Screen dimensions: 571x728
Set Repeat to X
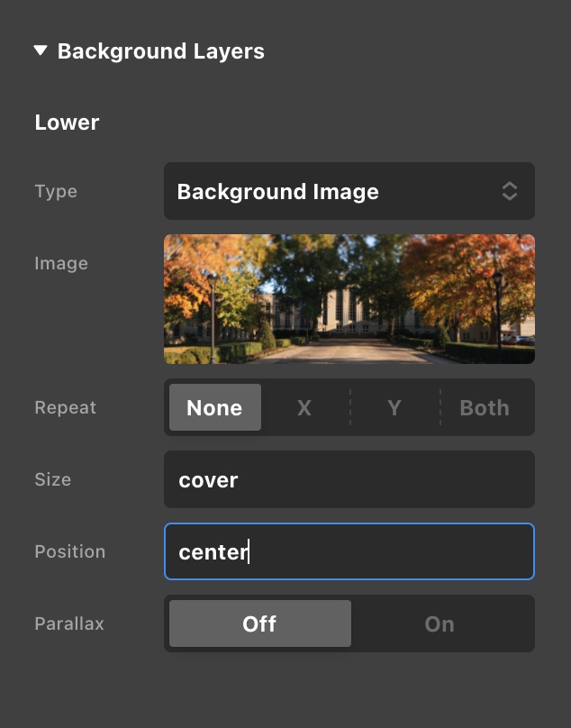(304, 407)
